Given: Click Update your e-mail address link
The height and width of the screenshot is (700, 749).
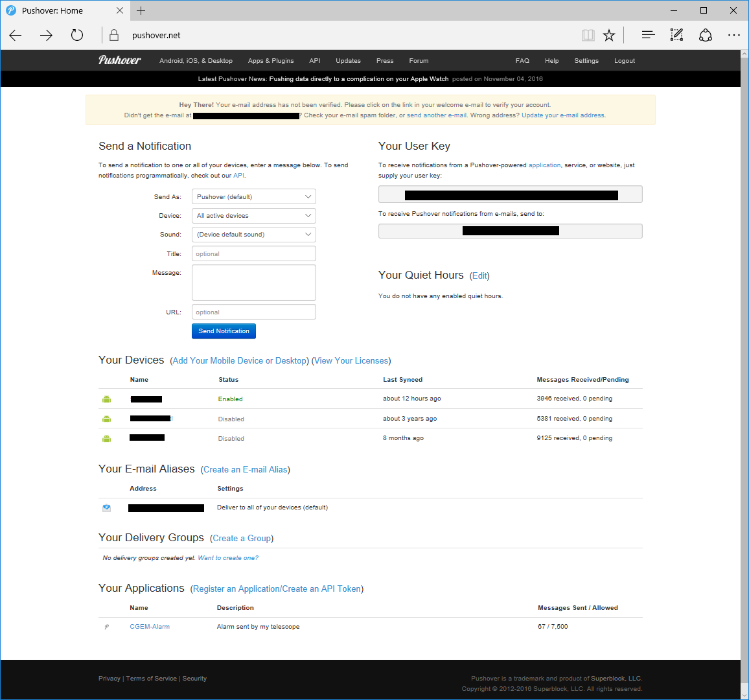Looking at the screenshot, I should pyautogui.click(x=563, y=115).
